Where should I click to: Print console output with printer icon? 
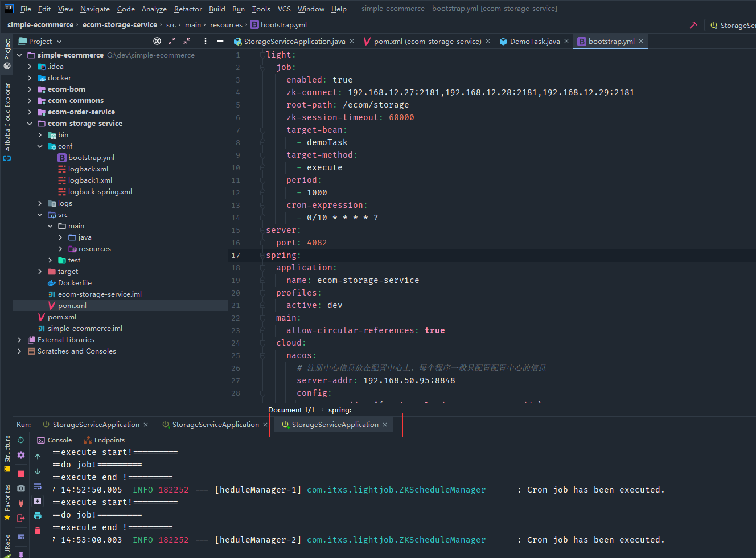(38, 516)
